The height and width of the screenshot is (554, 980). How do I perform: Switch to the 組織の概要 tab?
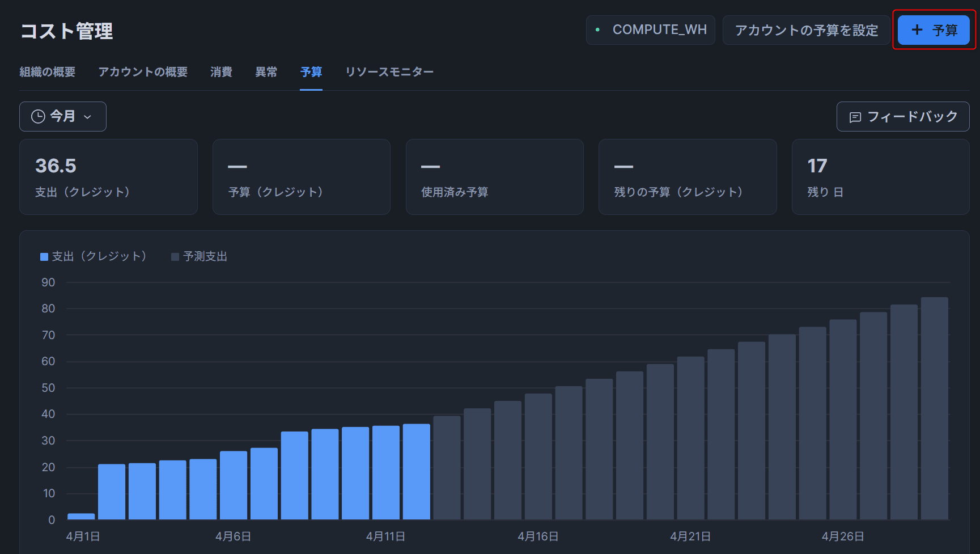click(48, 72)
